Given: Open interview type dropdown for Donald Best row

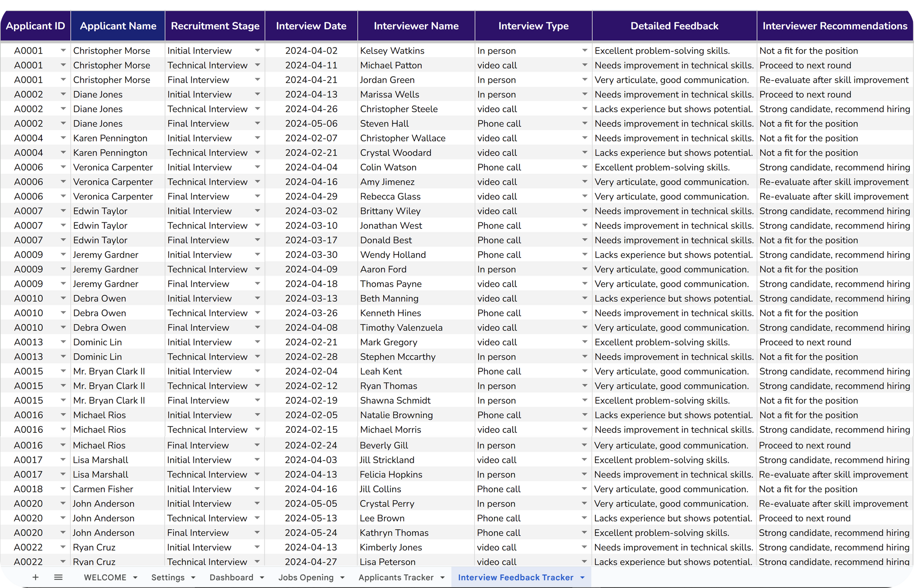Looking at the screenshot, I should (584, 240).
